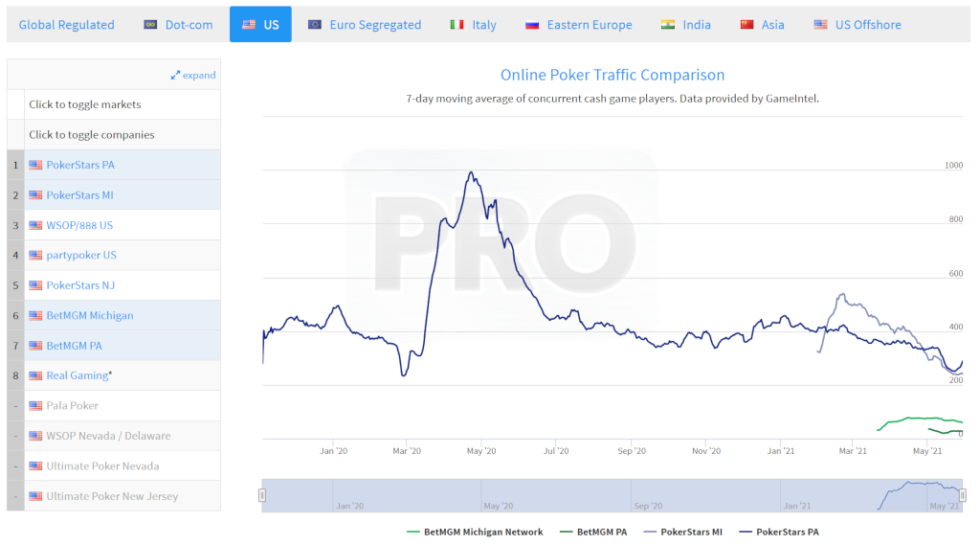Switch to the Dot-com tab
The height and width of the screenshot is (544, 980).
178,24
